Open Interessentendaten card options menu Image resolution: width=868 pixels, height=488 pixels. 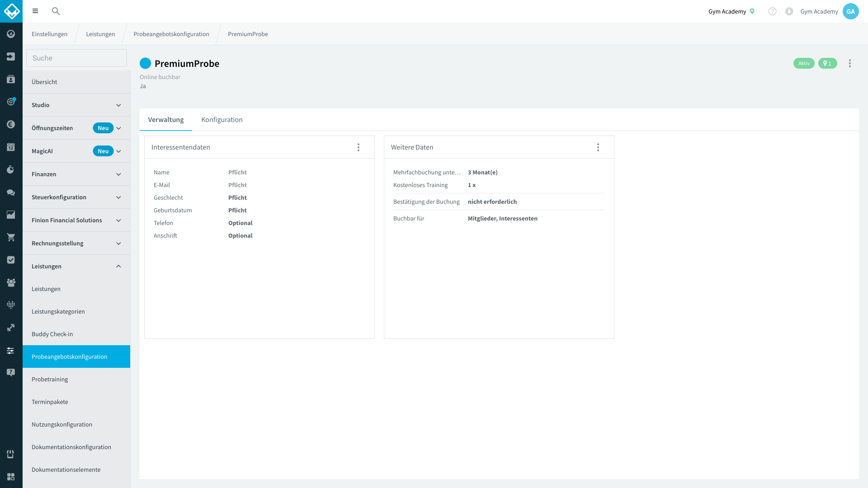coord(359,147)
